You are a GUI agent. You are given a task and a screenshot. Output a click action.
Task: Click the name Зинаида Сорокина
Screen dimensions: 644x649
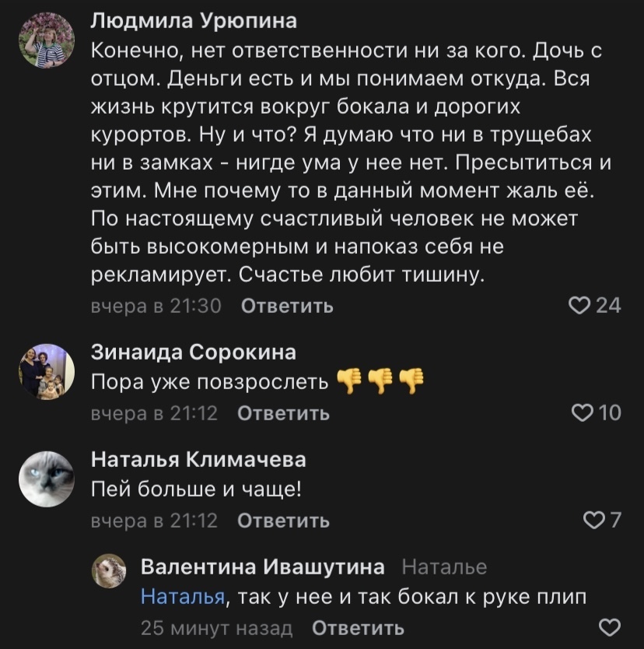pos(194,352)
